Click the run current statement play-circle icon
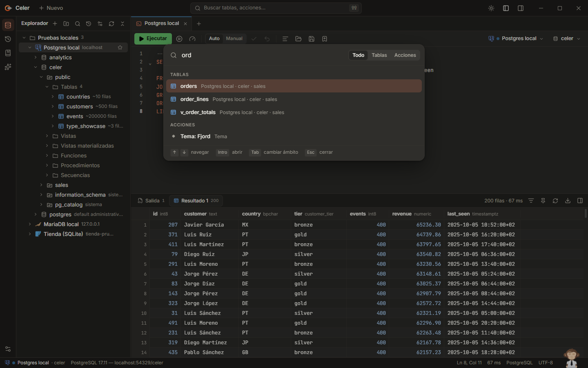 179,39
